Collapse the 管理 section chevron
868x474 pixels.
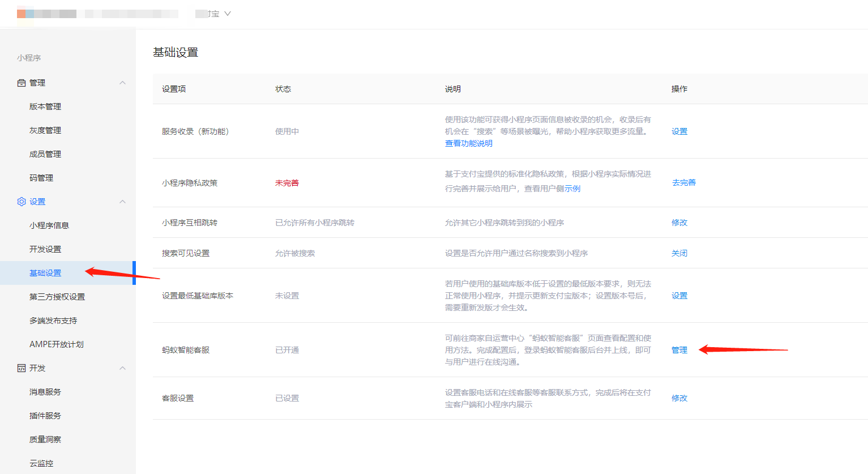[x=122, y=83]
